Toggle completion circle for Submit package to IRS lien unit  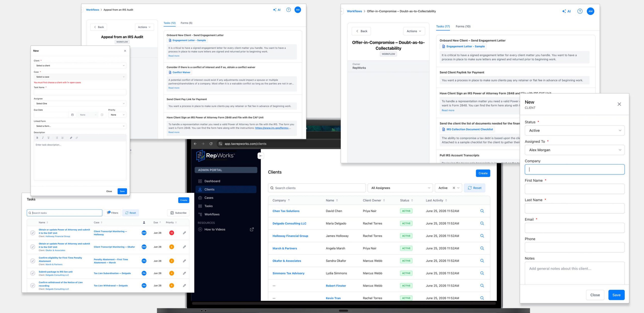(33, 273)
